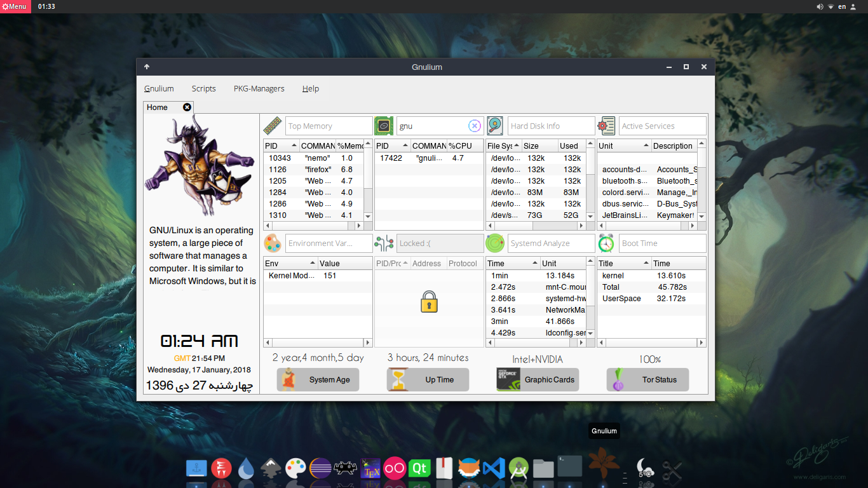Click the Environment Variables palette icon
Image resolution: width=868 pixels, height=488 pixels.
point(273,243)
